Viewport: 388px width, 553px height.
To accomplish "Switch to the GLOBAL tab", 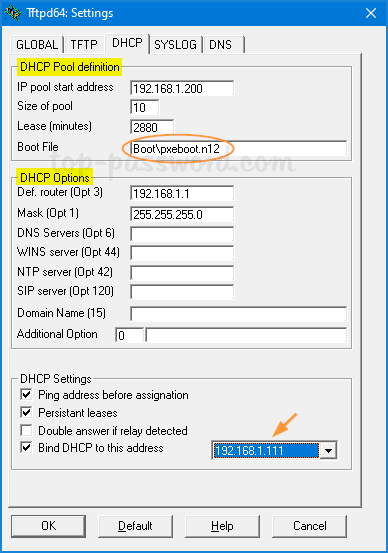I will click(x=37, y=45).
